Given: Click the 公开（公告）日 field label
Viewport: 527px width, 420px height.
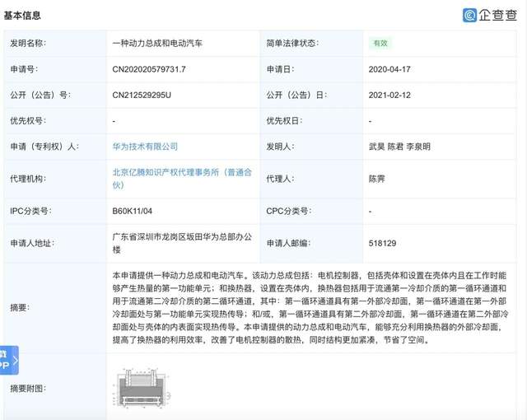Looking at the screenshot, I should pyautogui.click(x=296, y=95).
